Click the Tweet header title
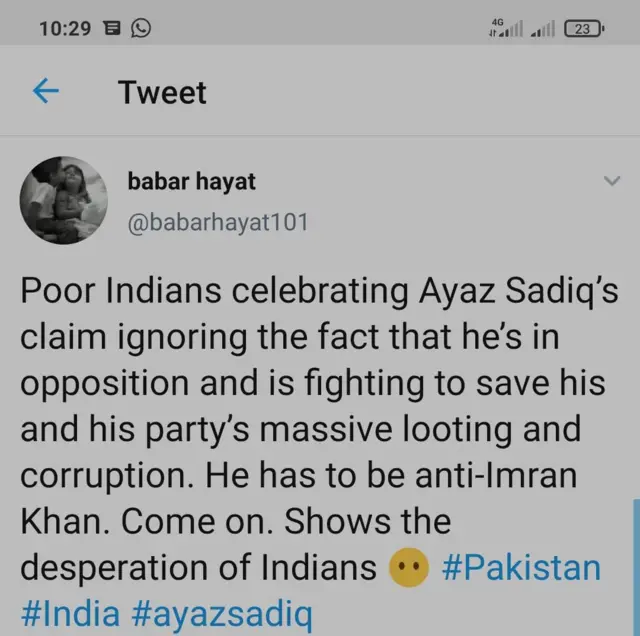 pyautogui.click(x=162, y=92)
